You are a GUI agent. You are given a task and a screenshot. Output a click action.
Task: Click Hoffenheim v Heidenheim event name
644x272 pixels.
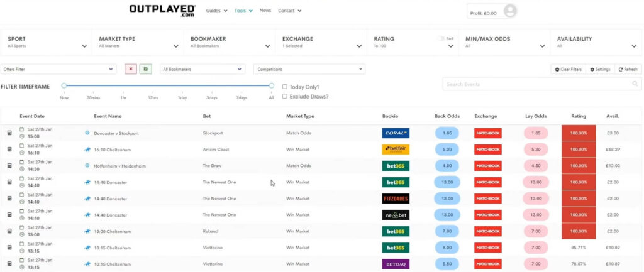[120, 166]
